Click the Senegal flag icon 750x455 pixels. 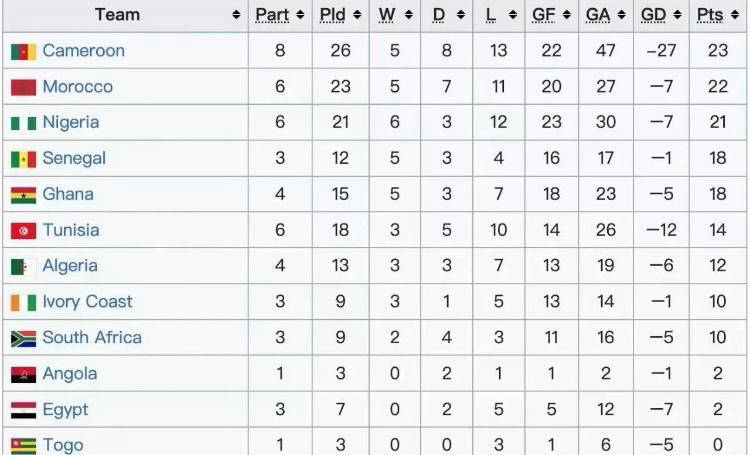(x=23, y=159)
